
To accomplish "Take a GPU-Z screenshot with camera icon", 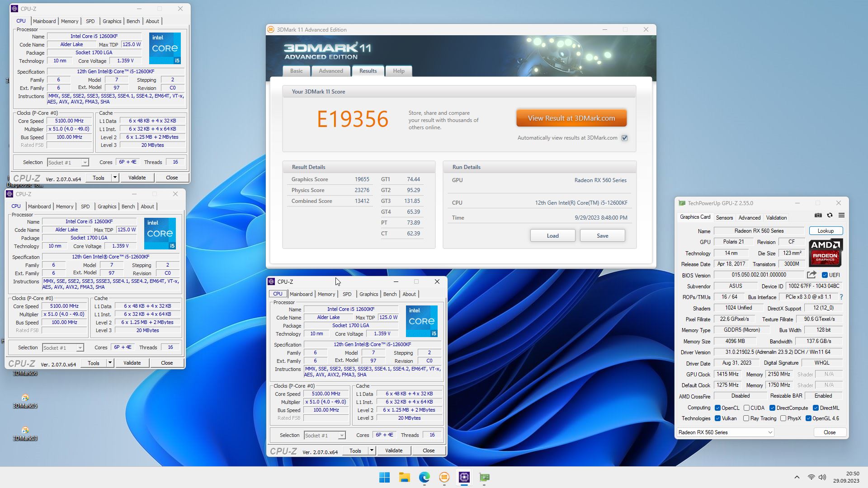I will click(x=818, y=216).
